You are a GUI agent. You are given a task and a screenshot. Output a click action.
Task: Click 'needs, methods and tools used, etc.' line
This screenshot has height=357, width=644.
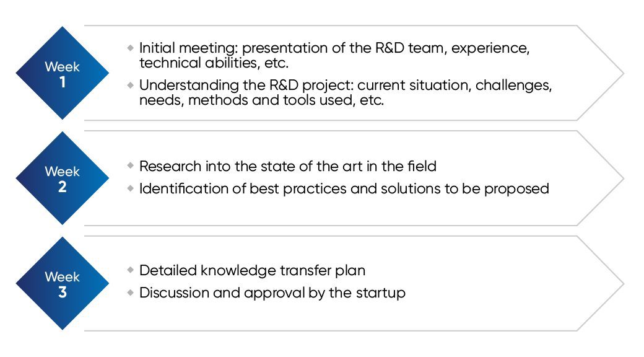(261, 100)
